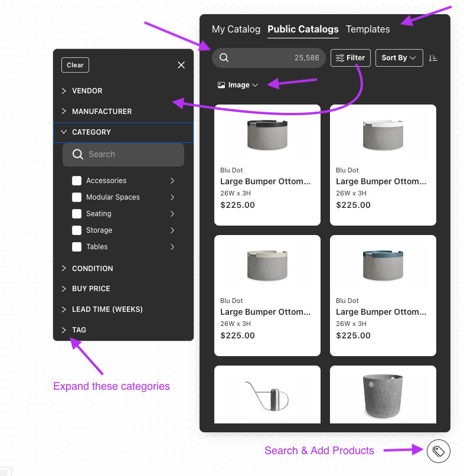Tick the Storage category checkbox
Viewport: 464px width, 476px height.
(77, 230)
